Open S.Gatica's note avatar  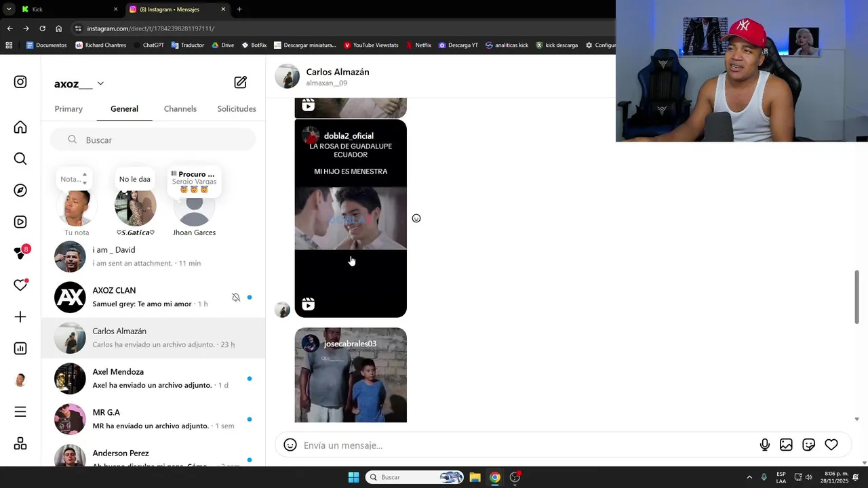click(136, 206)
